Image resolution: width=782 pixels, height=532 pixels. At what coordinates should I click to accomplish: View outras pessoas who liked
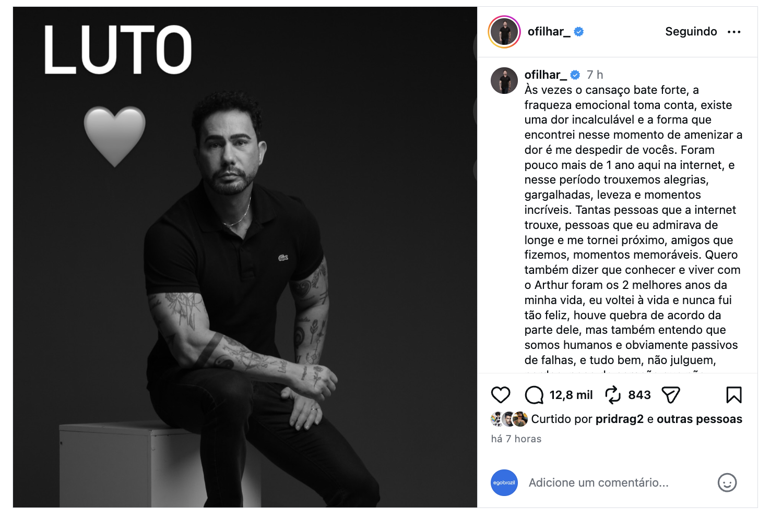click(700, 419)
